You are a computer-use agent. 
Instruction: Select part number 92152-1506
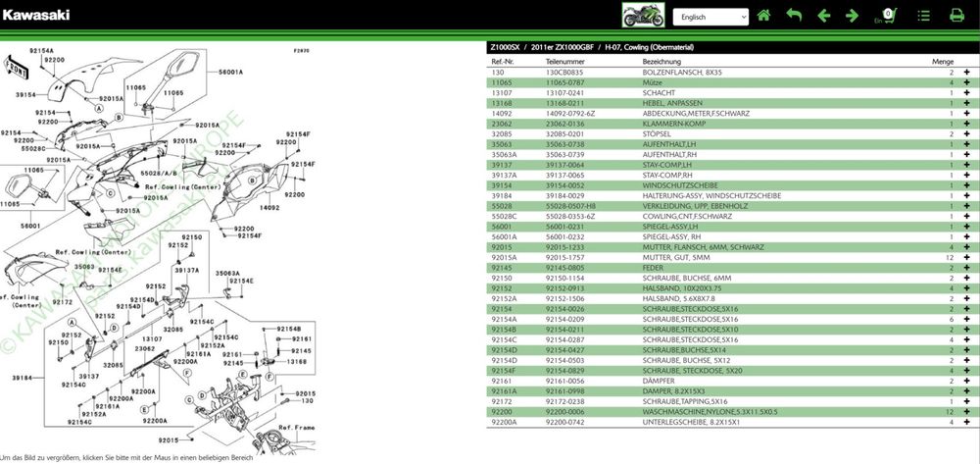[565, 299]
